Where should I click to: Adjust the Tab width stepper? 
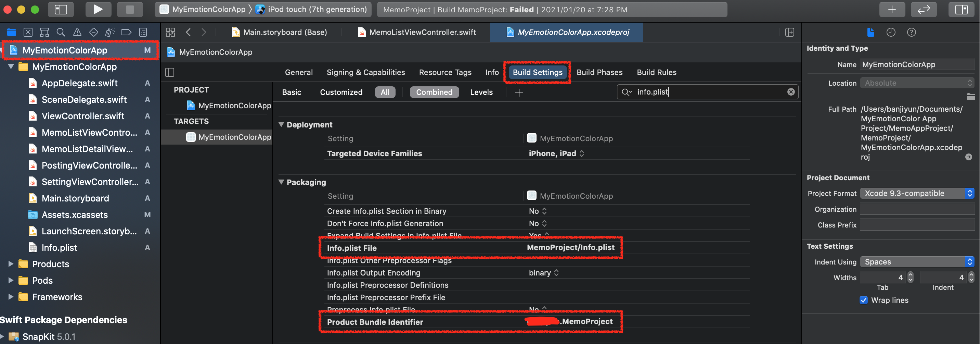pos(910,277)
